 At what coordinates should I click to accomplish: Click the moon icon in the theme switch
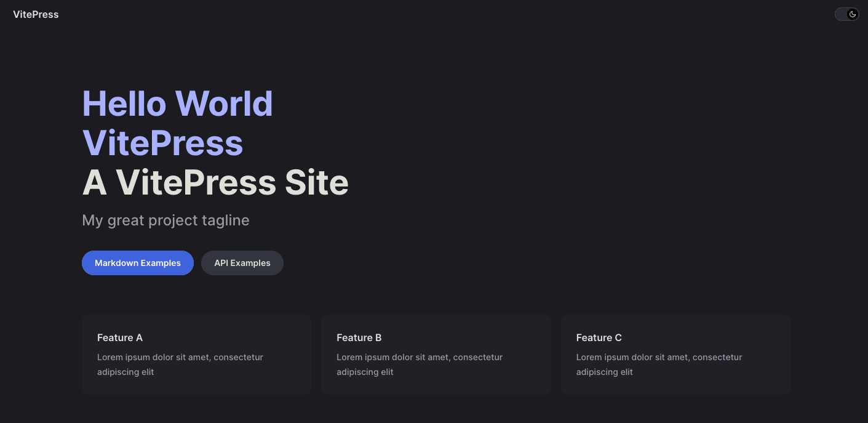(852, 14)
